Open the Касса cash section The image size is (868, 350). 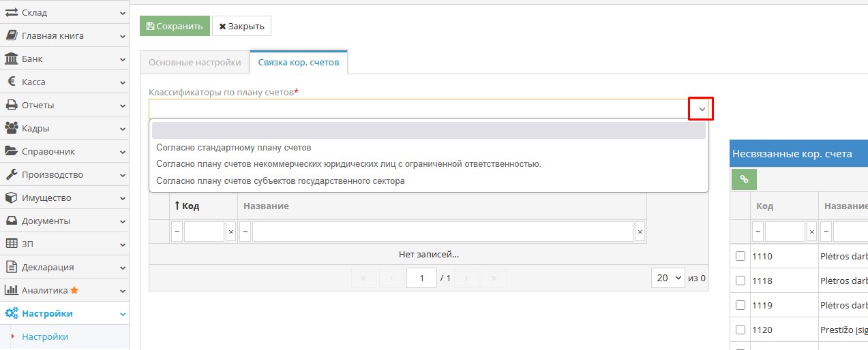[64, 82]
